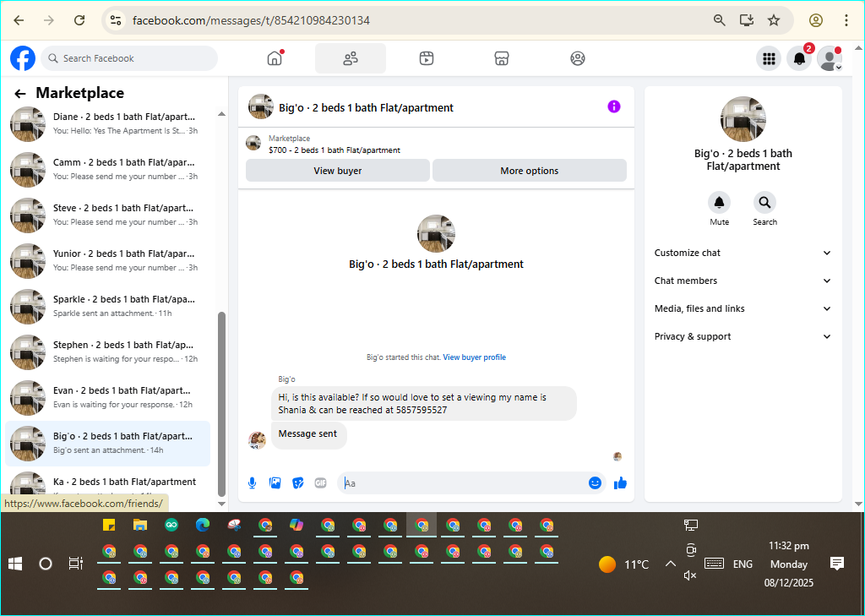Reload the page
Image resolution: width=865 pixels, height=616 pixels.
tap(79, 20)
